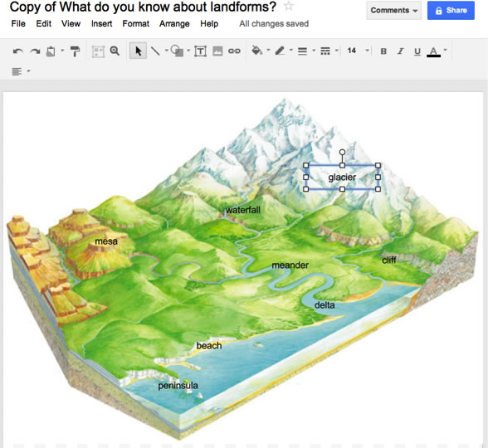Expand the Comments dropdown
This screenshot has width=488, height=448.
(393, 10)
